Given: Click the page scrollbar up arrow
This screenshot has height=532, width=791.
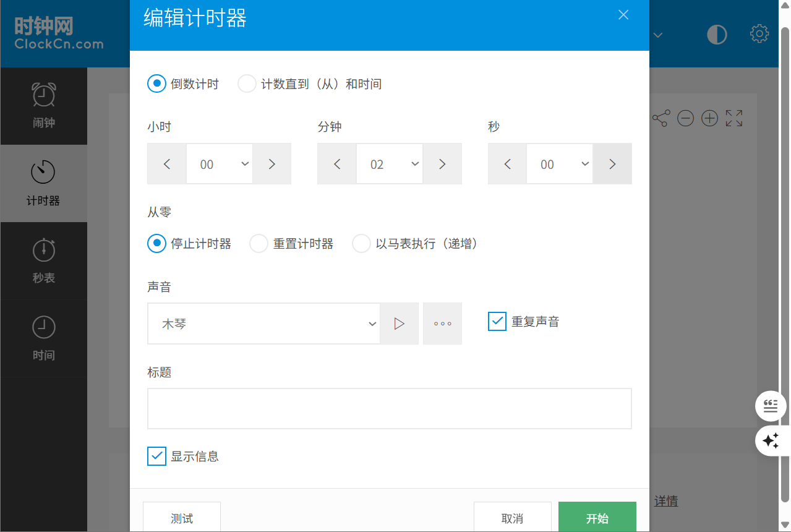Looking at the screenshot, I should click(x=785, y=6).
